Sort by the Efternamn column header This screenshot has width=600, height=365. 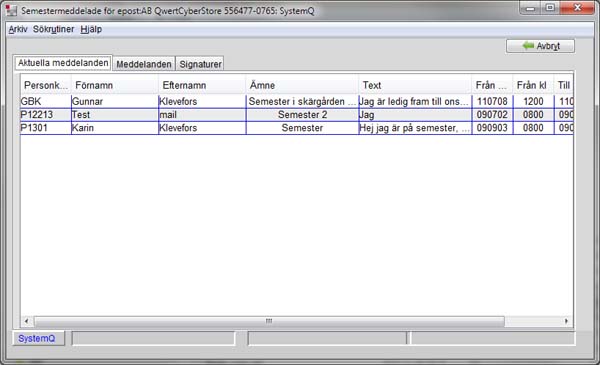pos(202,85)
